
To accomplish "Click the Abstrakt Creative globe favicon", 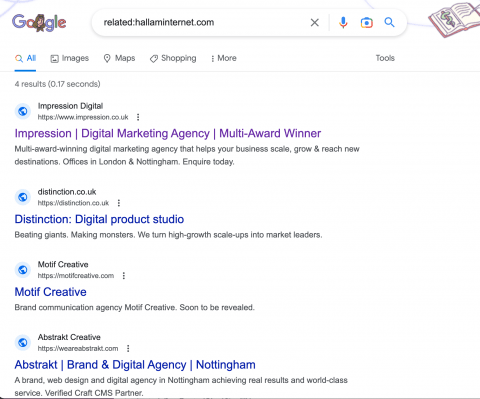I will [x=23, y=342].
